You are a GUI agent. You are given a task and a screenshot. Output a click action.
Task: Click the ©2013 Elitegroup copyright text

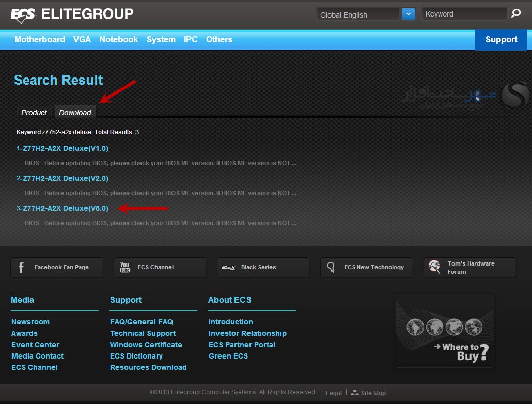[x=233, y=392]
